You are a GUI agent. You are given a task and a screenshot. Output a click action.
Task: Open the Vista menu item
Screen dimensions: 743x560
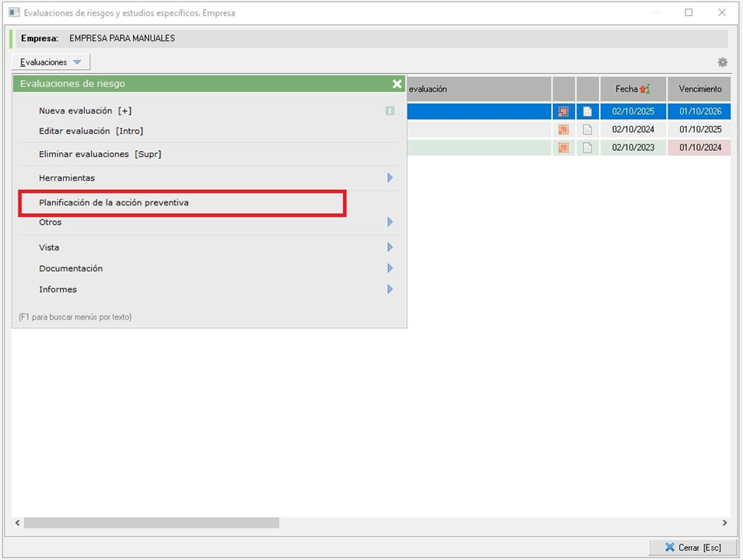tap(49, 247)
